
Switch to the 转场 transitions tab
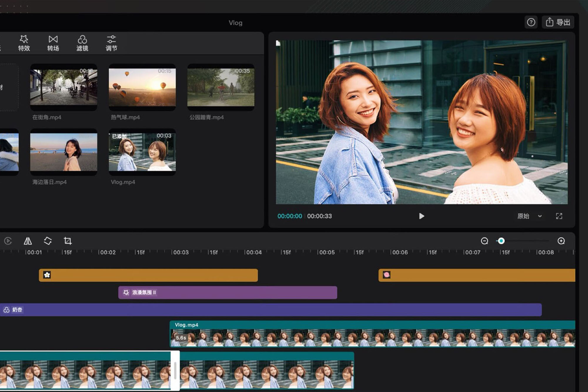click(53, 43)
